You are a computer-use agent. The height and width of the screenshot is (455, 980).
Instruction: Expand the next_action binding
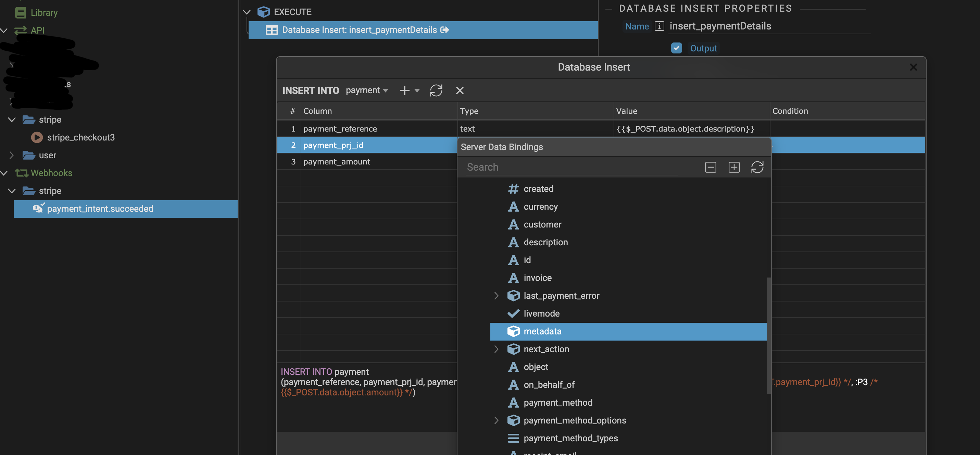point(496,349)
